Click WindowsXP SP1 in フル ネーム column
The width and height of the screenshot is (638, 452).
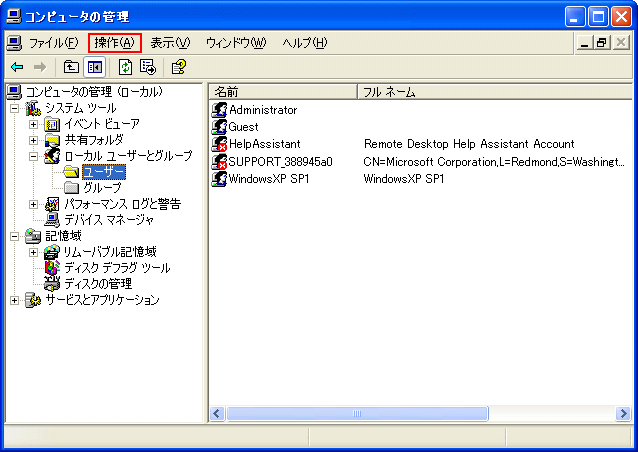[404, 179]
